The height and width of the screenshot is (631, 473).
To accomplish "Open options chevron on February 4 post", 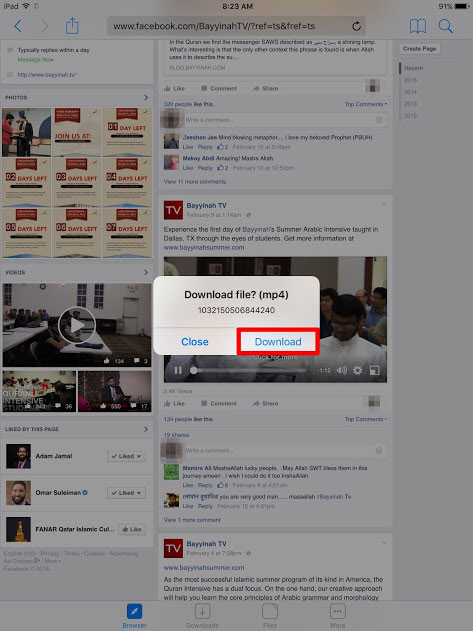I will [384, 542].
